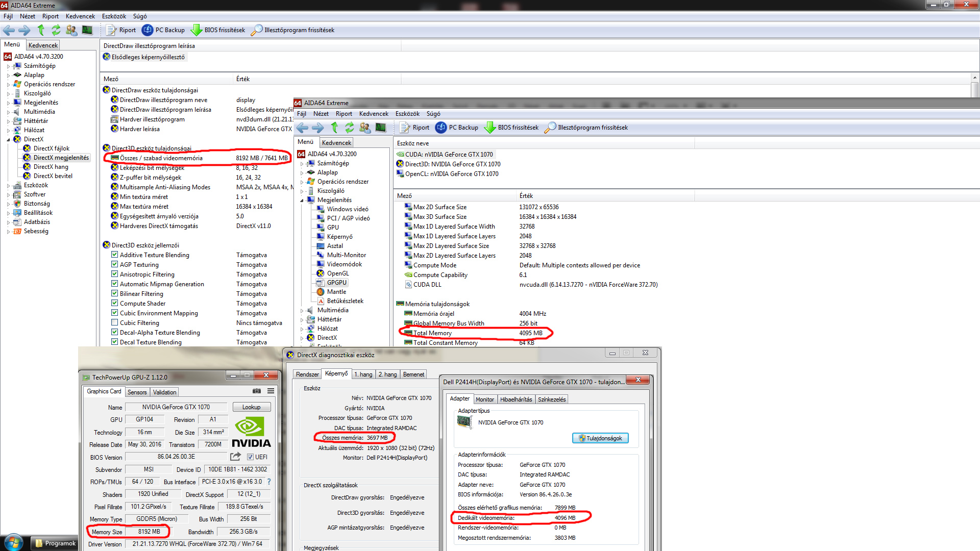Click the Bus Interface question mark in GPU-Z
The height and width of the screenshot is (551, 980).
269,482
